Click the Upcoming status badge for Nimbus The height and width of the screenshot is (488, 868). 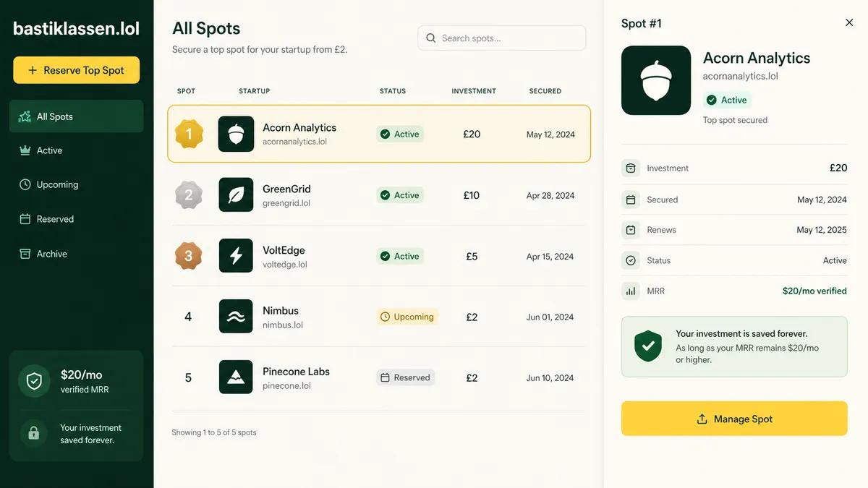click(407, 317)
